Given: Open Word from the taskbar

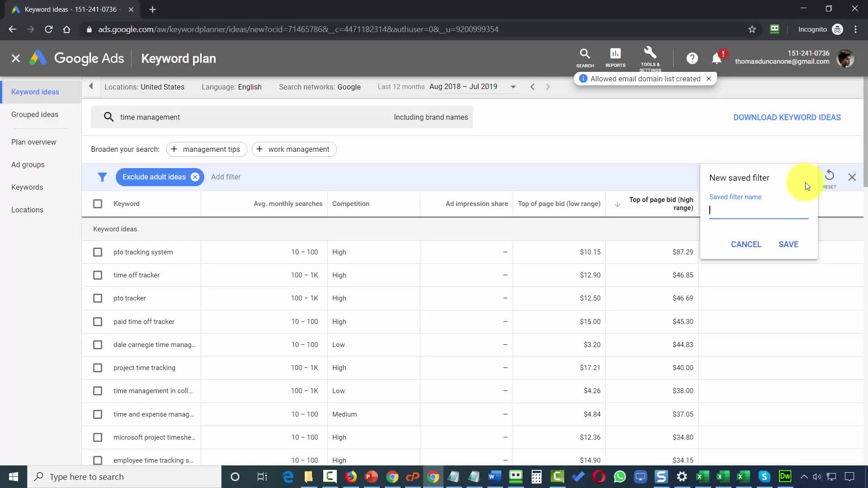Looking at the screenshot, I should point(495,477).
